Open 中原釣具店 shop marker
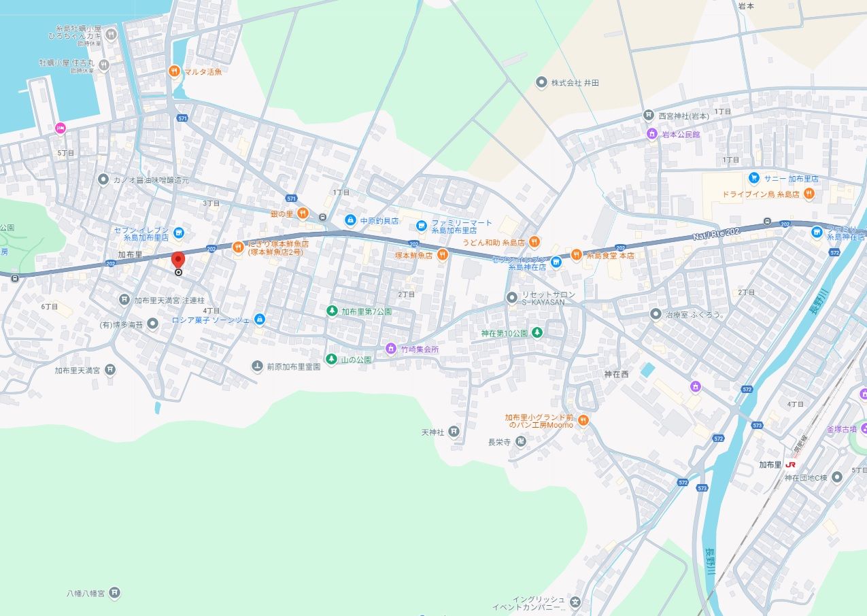 tap(350, 220)
